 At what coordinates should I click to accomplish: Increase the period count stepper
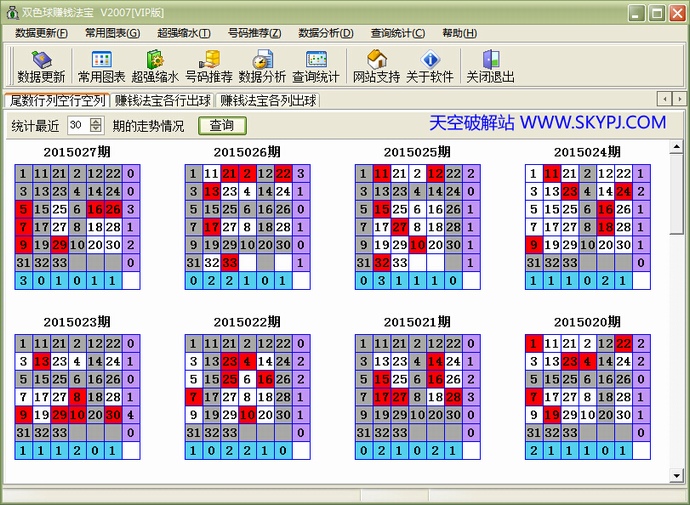tap(96, 121)
